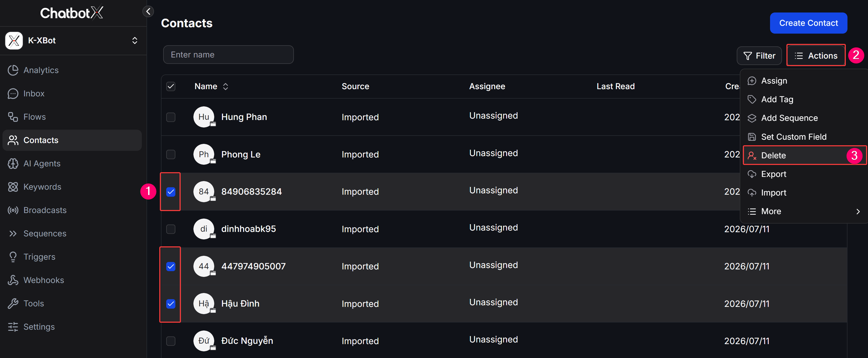Click the Assignee column header

487,86
